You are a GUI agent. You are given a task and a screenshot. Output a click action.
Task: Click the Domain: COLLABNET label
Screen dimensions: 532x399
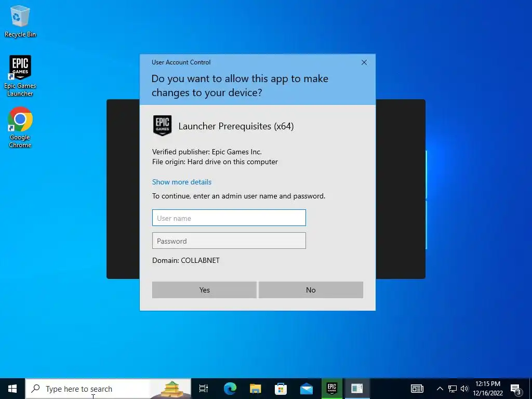[x=185, y=260]
